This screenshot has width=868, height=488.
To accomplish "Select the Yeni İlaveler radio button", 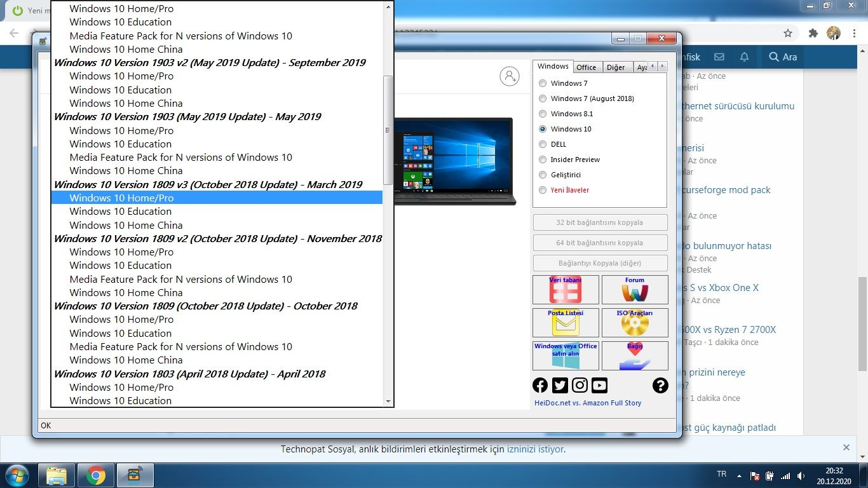I will tap(543, 190).
